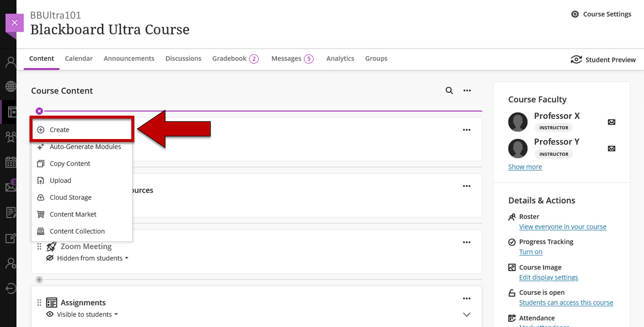This screenshot has width=644, height=327.
Task: Click the Student Preview eye icon
Action: tap(576, 59)
